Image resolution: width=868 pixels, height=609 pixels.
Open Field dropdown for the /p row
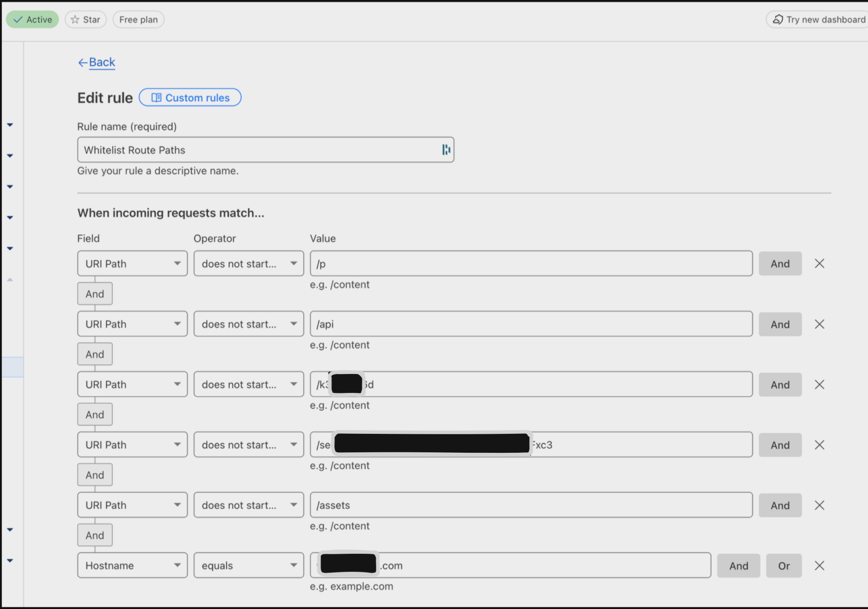tap(132, 264)
